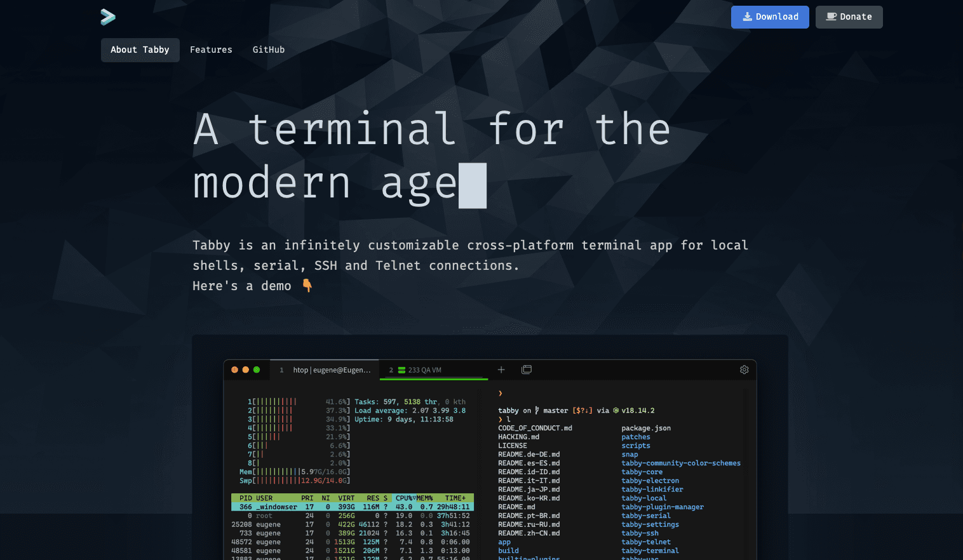Click the profile selector icon beside the plus

click(527, 370)
